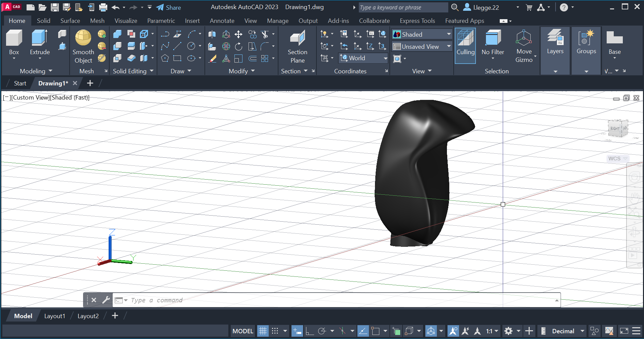The width and height of the screenshot is (644, 339).
Task: Click the Array tool icon
Action: 265,59
